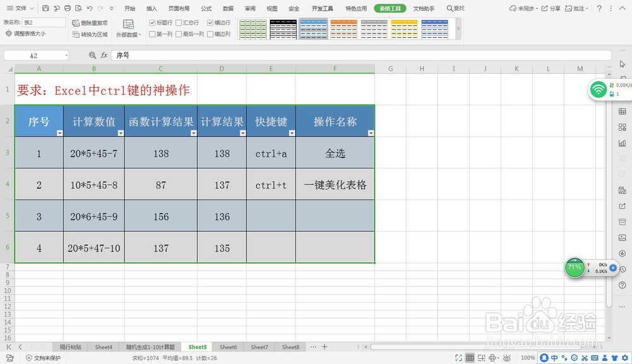
Task: Open the 外部数据 external data tool
Action: pos(128,28)
